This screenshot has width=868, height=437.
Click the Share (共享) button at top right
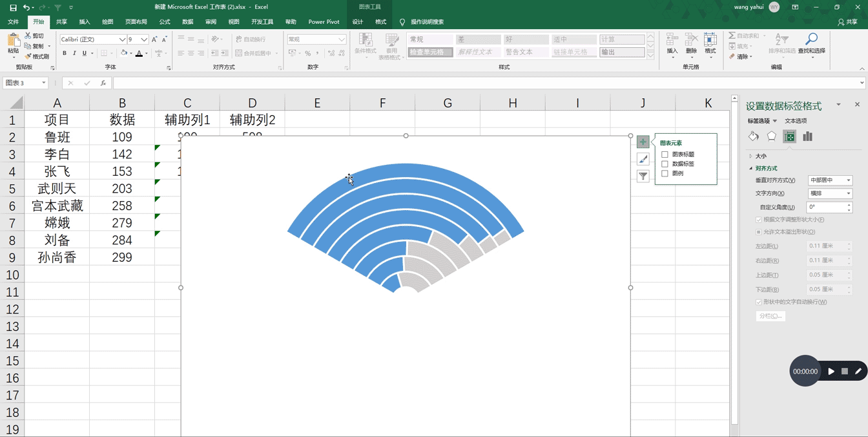[848, 21]
